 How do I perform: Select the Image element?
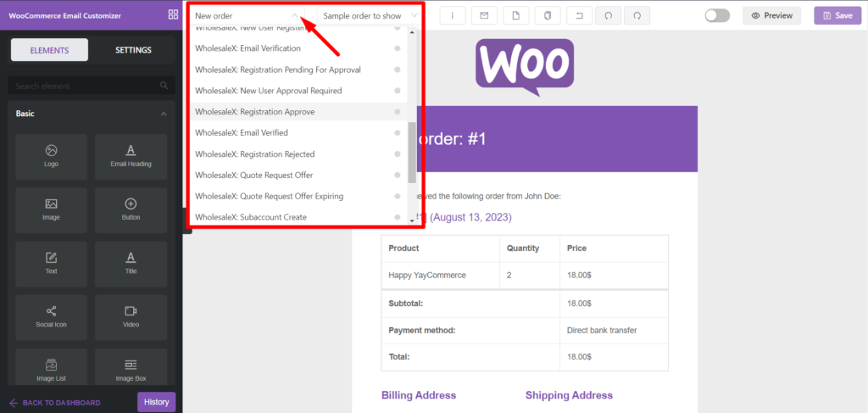coord(52,210)
